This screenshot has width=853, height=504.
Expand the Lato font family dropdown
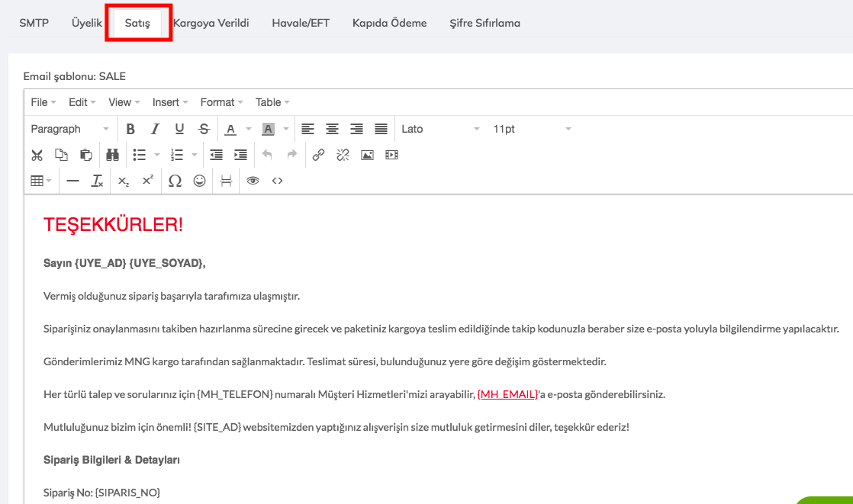pos(441,129)
